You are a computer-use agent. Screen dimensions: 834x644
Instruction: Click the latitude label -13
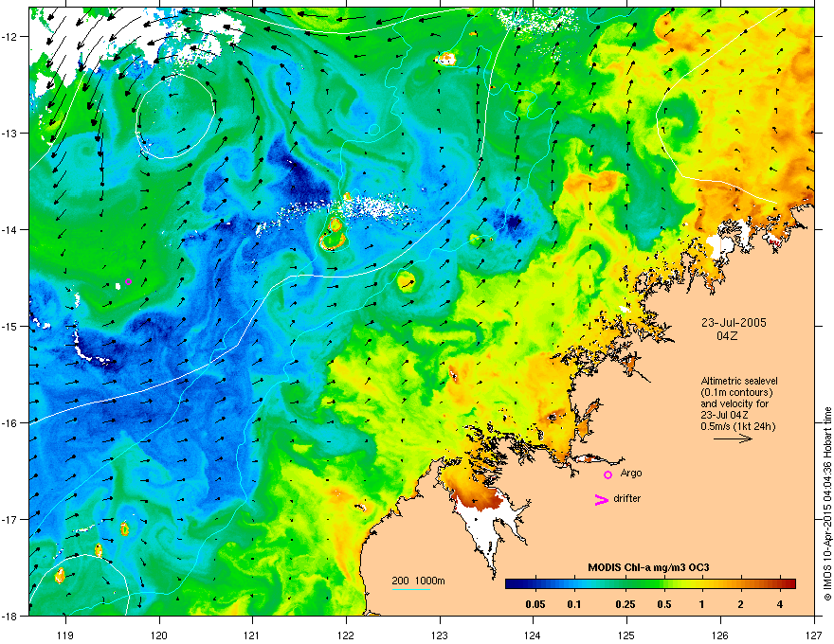point(10,133)
